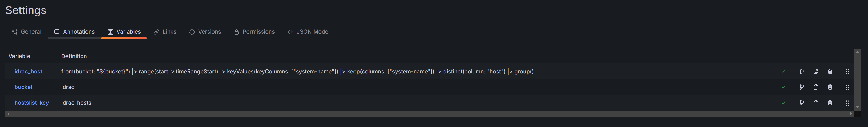Open the idrac_host variable link

[28, 72]
